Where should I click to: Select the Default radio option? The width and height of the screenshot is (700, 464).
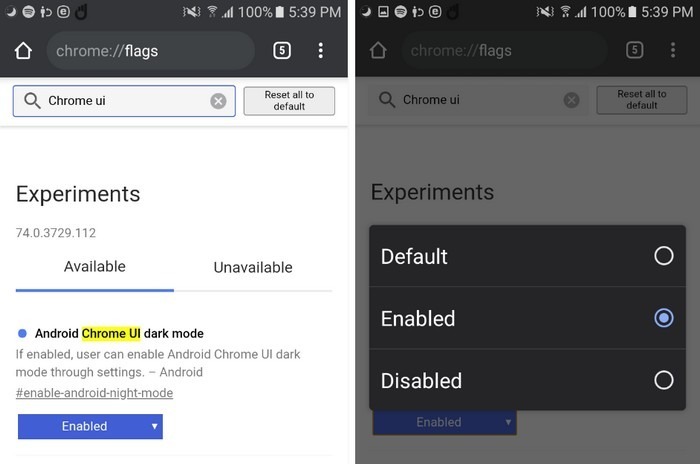(663, 256)
